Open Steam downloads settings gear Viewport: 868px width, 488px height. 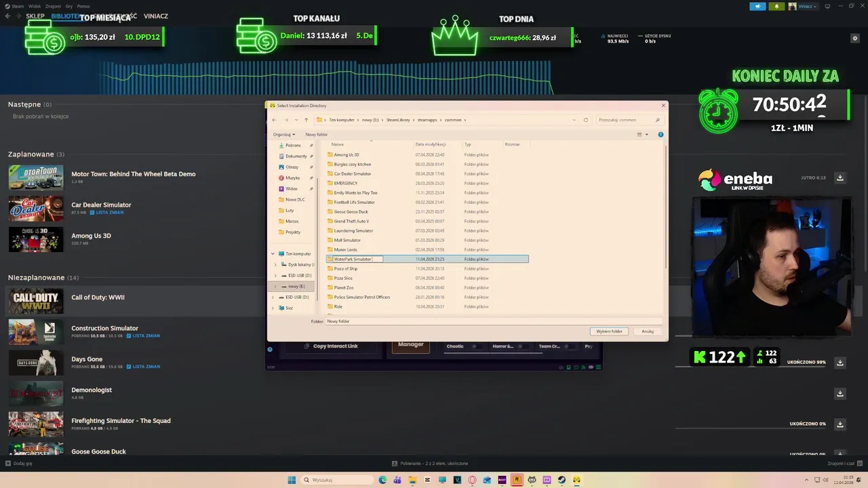(854, 39)
